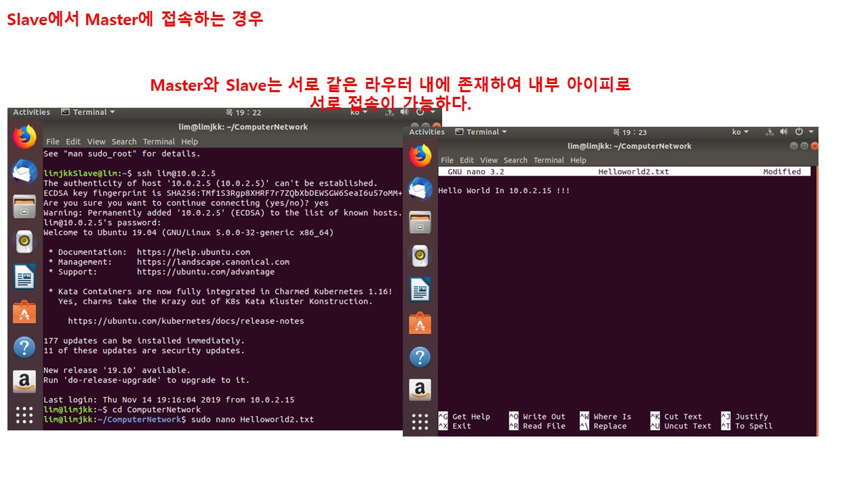Open File menu in right terminal
The height and width of the screenshot is (488, 868).
pyautogui.click(x=448, y=160)
